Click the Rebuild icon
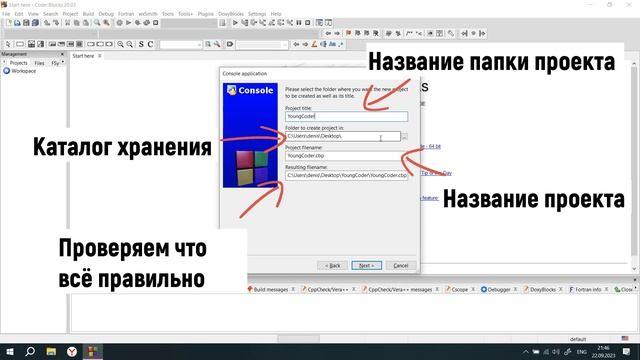 (x=147, y=23)
